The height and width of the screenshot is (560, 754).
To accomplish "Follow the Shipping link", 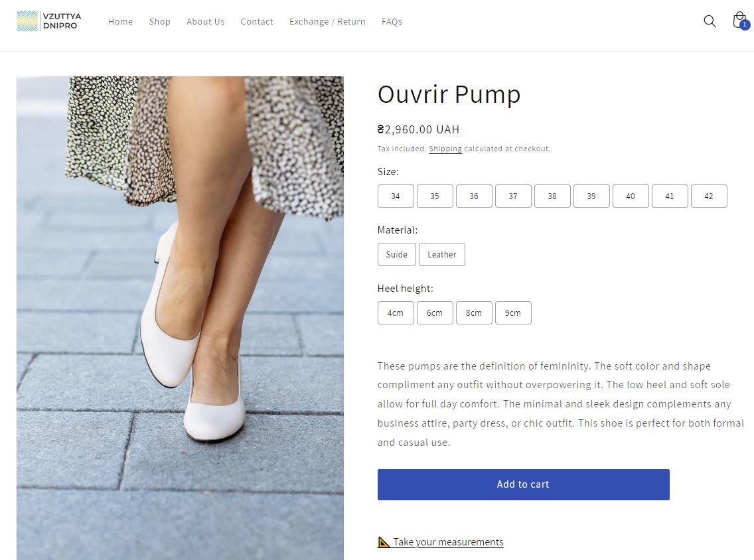I will (445, 149).
